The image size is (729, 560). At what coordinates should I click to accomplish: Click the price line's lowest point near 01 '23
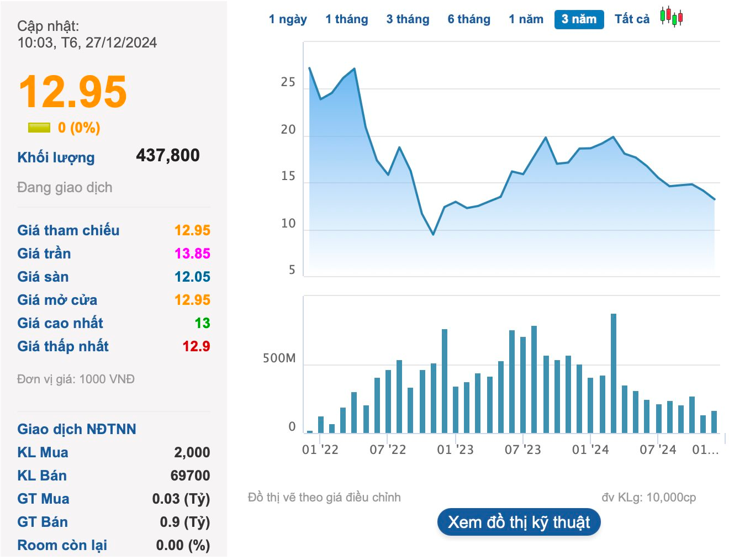point(433,234)
